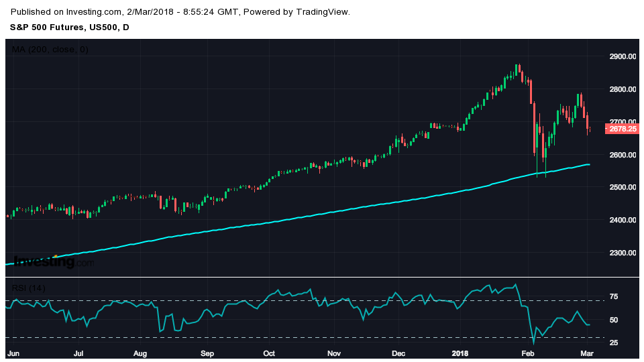Viewport: 644px width, 362px height.
Task: Click the 2300.00 price axis label
Action: pos(623,253)
